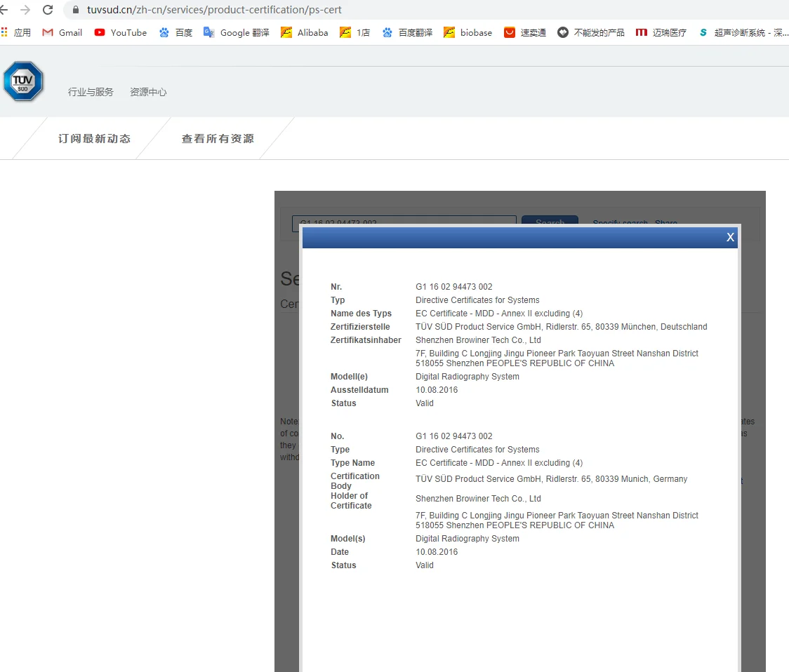The width and height of the screenshot is (789, 672).
Task: Close the certificate dialog with X
Action: pyautogui.click(x=730, y=237)
